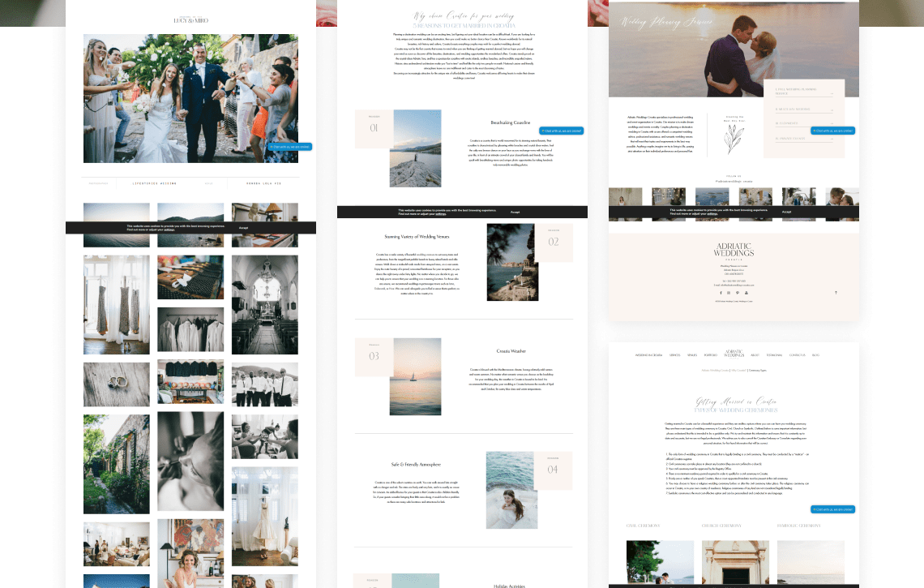Image resolution: width=924 pixels, height=588 pixels.
Task: Click the Why Croatia? breadcrumb link
Action: coord(738,370)
